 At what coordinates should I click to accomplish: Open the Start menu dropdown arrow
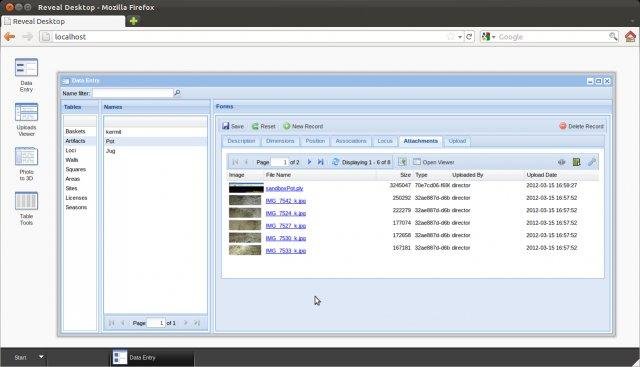(x=41, y=357)
